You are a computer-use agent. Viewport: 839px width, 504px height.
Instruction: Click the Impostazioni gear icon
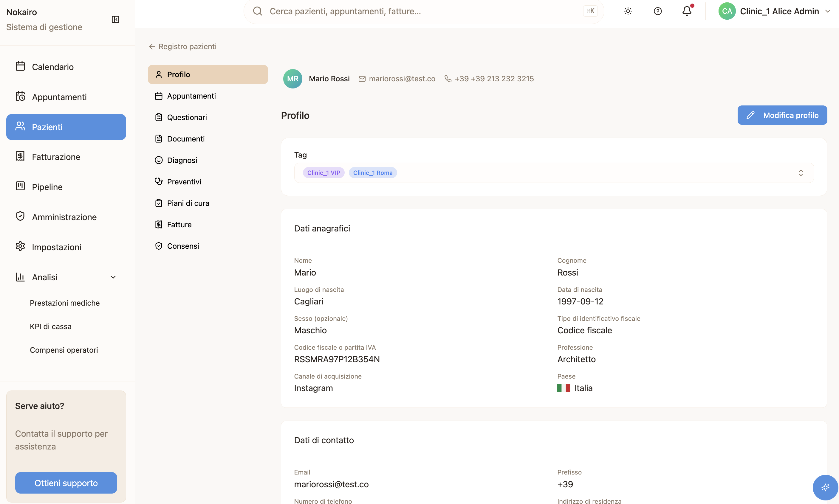pos(20,247)
